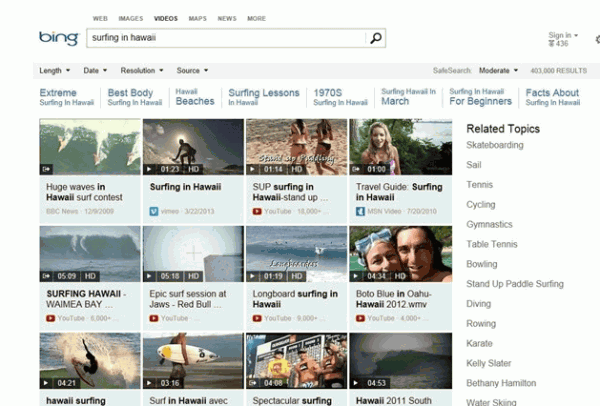The image size is (600, 406).
Task: Click the Extreme Surfing In Hawaii suggestion
Action: pos(67,97)
